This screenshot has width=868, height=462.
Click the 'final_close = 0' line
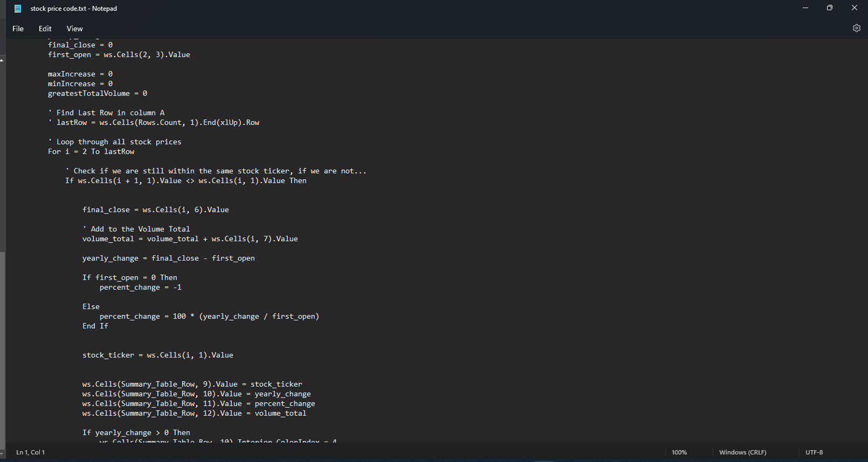pyautogui.click(x=80, y=45)
